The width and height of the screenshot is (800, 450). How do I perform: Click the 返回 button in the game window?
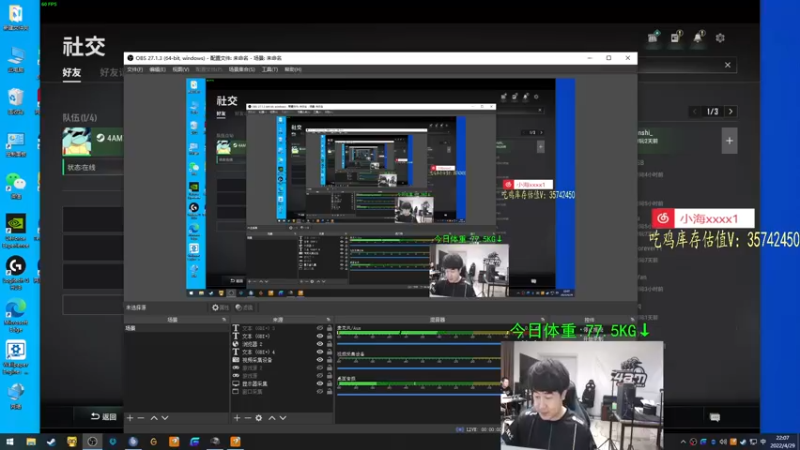[x=104, y=416]
